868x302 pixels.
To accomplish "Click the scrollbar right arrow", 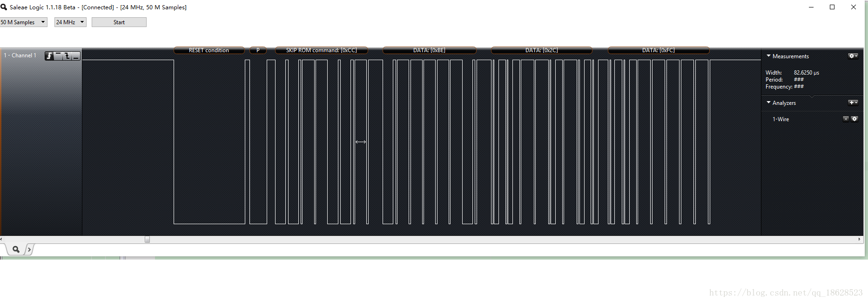I will [859, 240].
